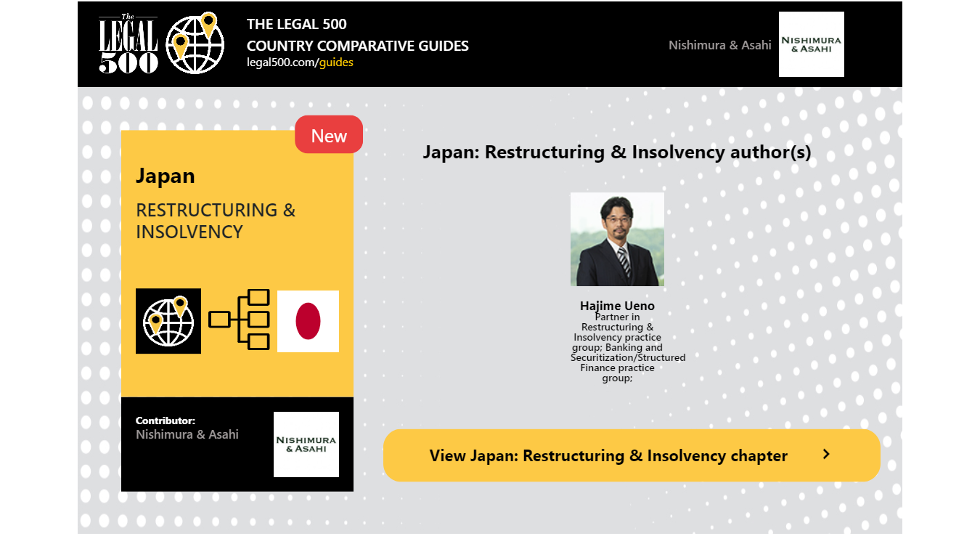Click the hierarchy chart icon on card
The width and height of the screenshot is (980, 536).
(239, 320)
